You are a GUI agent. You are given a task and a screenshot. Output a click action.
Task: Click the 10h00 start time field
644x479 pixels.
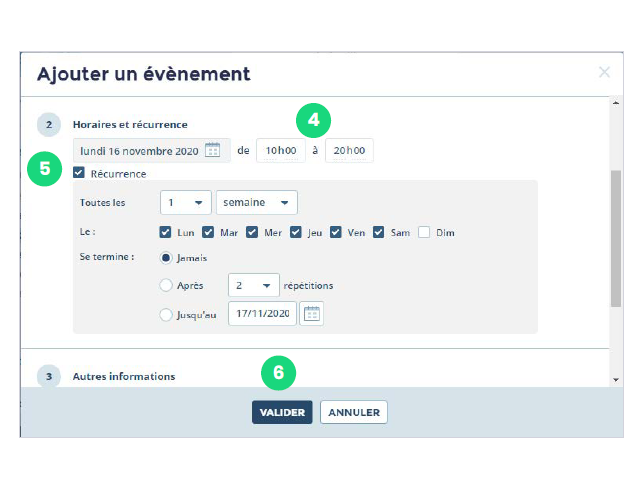coord(281,151)
